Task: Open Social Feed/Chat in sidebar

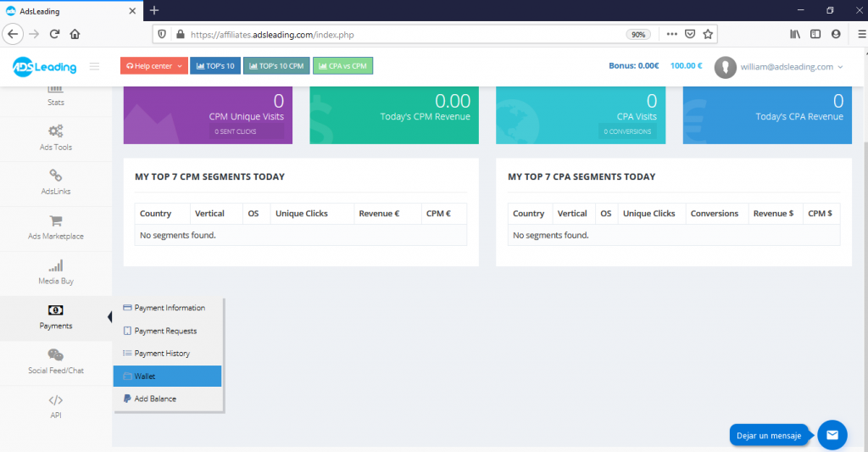Action: pyautogui.click(x=55, y=362)
